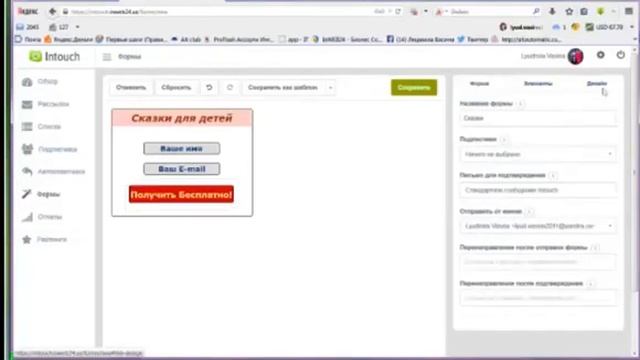Open the Подписчики 'Ничего не выбрано' dropdown
This screenshot has width=640, height=360.
pyautogui.click(x=538, y=154)
